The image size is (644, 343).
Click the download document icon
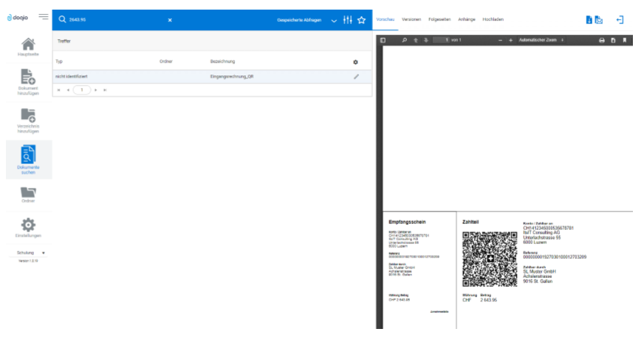[589, 19]
